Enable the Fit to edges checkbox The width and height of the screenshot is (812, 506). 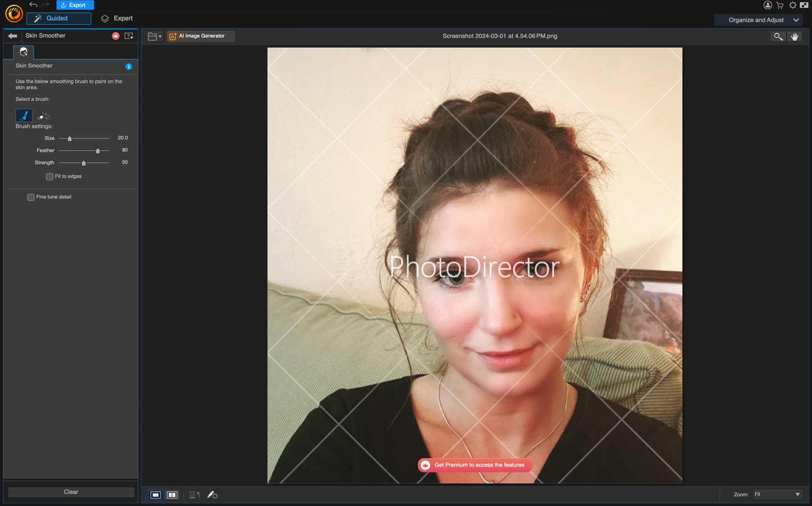[x=50, y=176]
